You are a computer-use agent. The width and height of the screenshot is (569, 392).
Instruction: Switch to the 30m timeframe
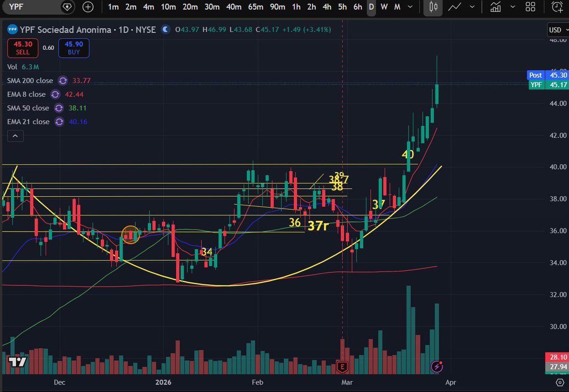[x=212, y=7]
